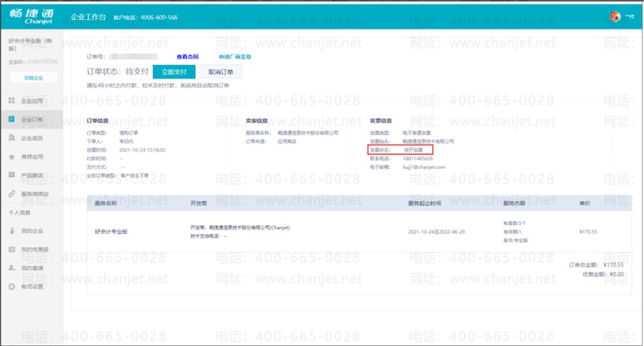Image resolution: width=644 pixels, height=346 pixels.
Task: Click 电子普通发票 invoice type value
Action: pos(417,132)
